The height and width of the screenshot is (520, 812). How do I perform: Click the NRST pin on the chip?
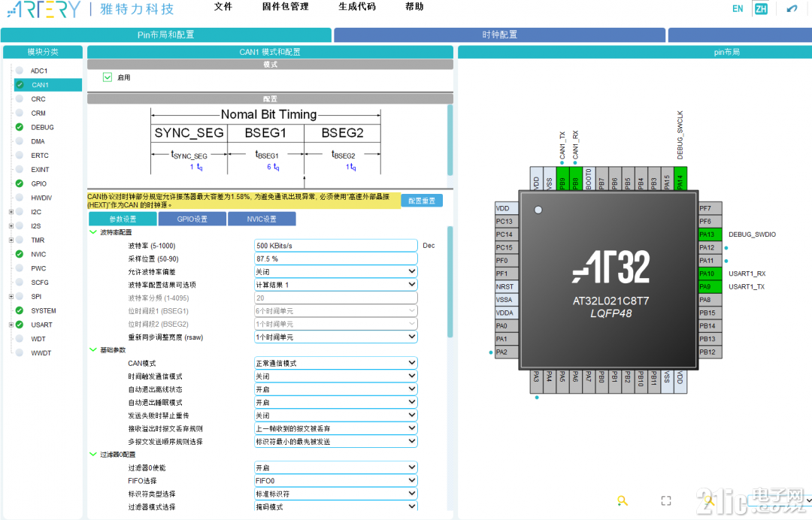pos(507,286)
